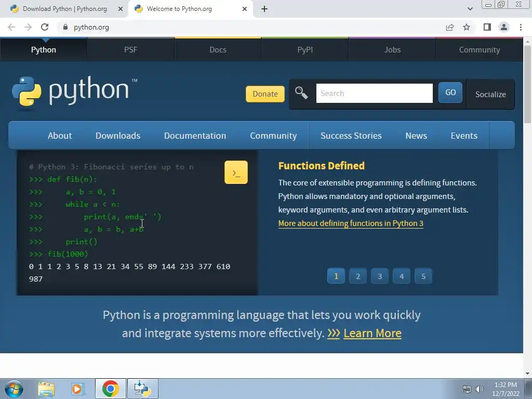
Task: Click the scrollbar down arrow
Action: tap(527, 374)
